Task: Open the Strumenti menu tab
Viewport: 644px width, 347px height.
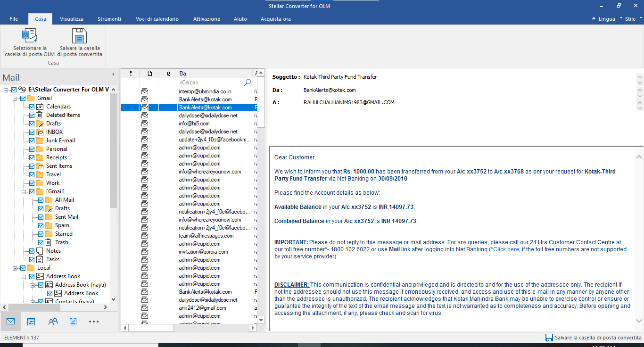Action: (x=109, y=19)
